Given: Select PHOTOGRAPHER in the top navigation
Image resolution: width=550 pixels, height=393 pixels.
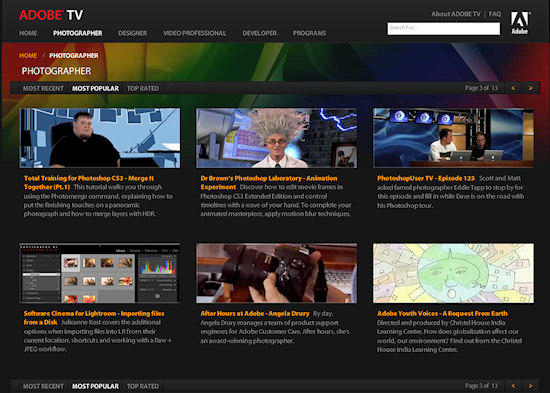Looking at the screenshot, I should pyautogui.click(x=78, y=33).
